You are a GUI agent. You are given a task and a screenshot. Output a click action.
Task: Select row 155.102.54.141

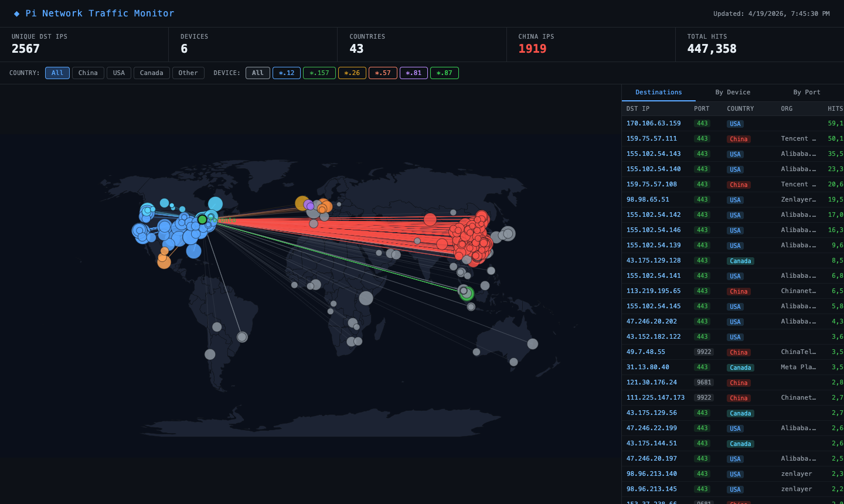[733, 276]
